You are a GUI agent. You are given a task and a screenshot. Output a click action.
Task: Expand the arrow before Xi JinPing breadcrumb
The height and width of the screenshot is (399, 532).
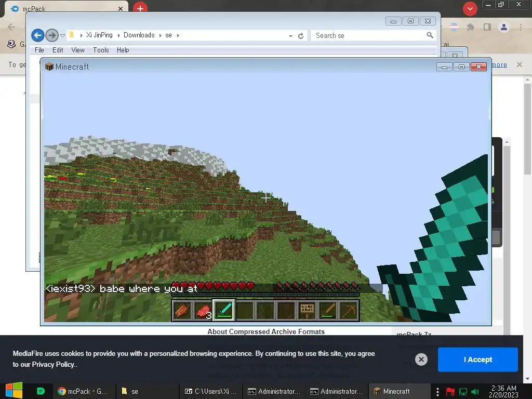click(x=82, y=35)
